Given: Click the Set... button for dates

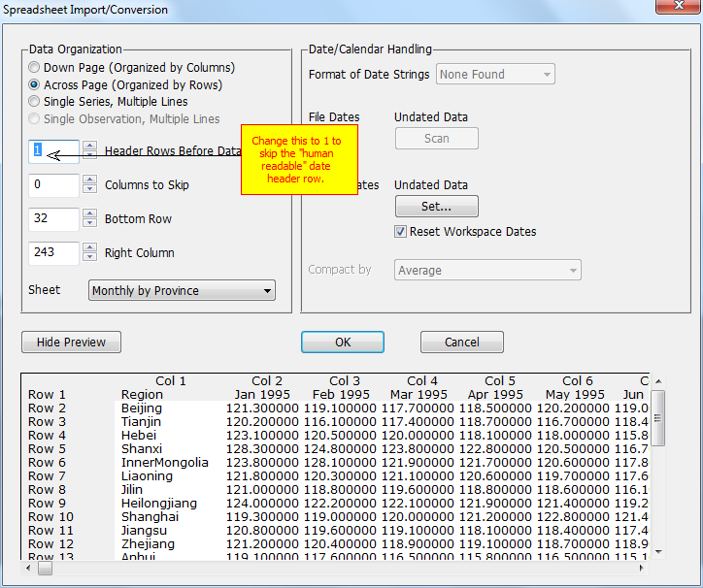Looking at the screenshot, I should point(436,206).
